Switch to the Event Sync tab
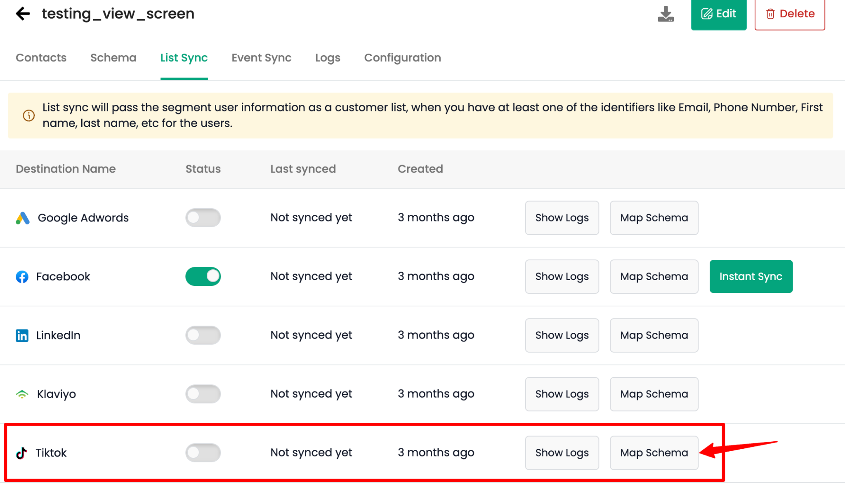845x504 pixels. click(261, 58)
